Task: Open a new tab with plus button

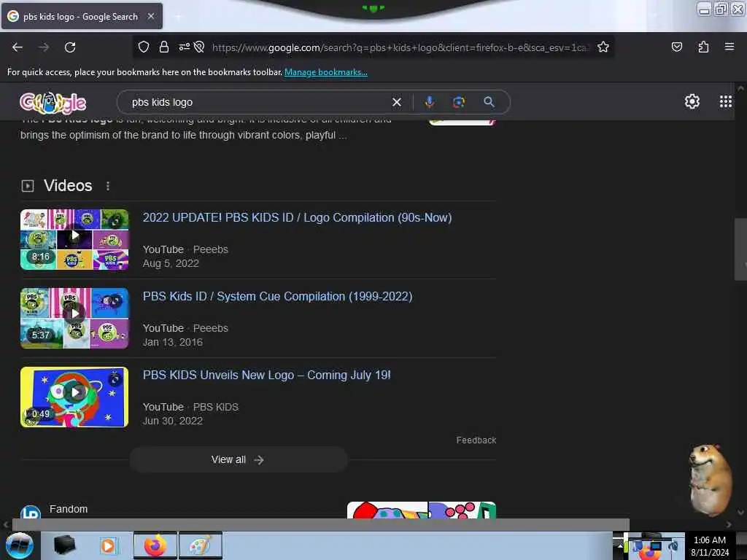Action: (178, 17)
